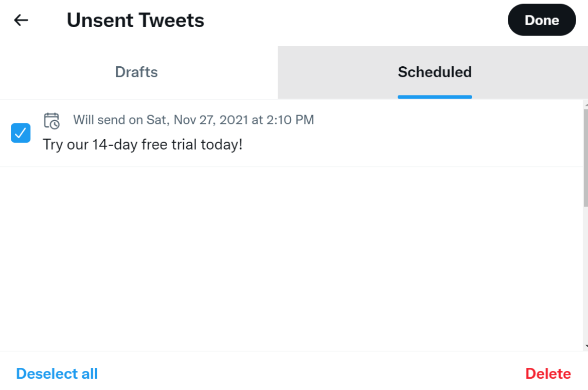
Task: Select the Scheduled tab
Action: click(435, 72)
